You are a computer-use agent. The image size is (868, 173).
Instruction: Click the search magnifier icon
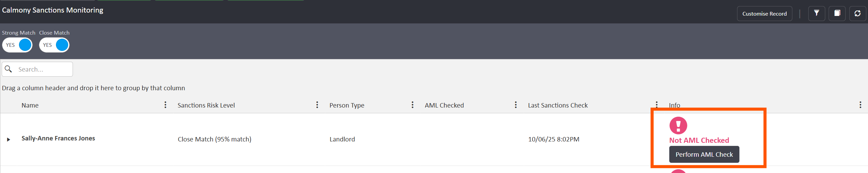[x=8, y=69]
